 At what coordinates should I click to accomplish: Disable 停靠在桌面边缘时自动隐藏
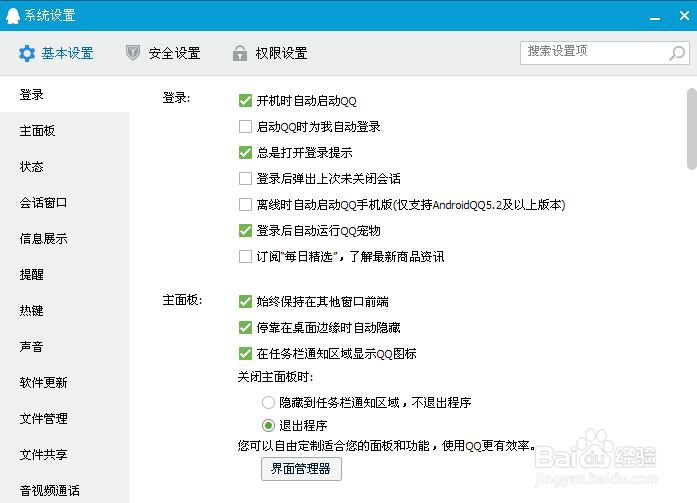coord(245,328)
